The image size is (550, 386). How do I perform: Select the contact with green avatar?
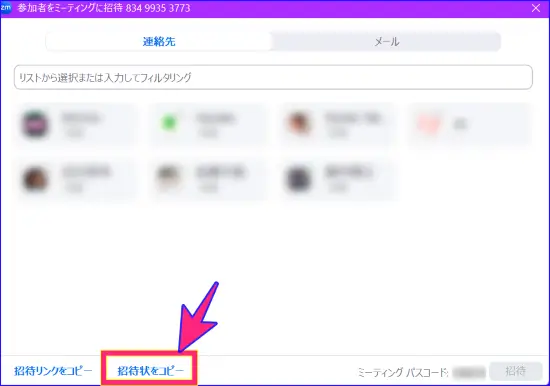[208, 124]
